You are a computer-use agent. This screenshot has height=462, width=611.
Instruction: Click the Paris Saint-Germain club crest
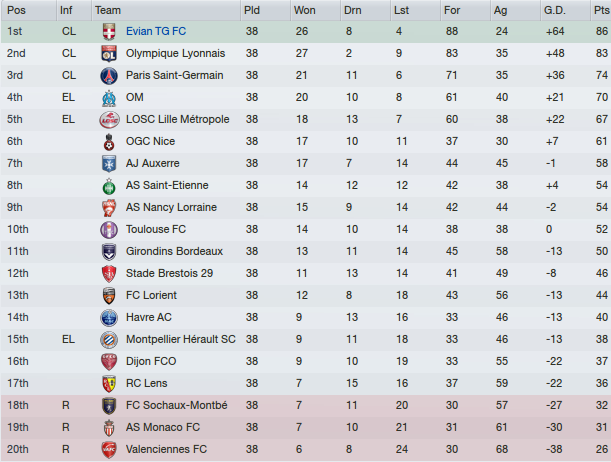109,76
